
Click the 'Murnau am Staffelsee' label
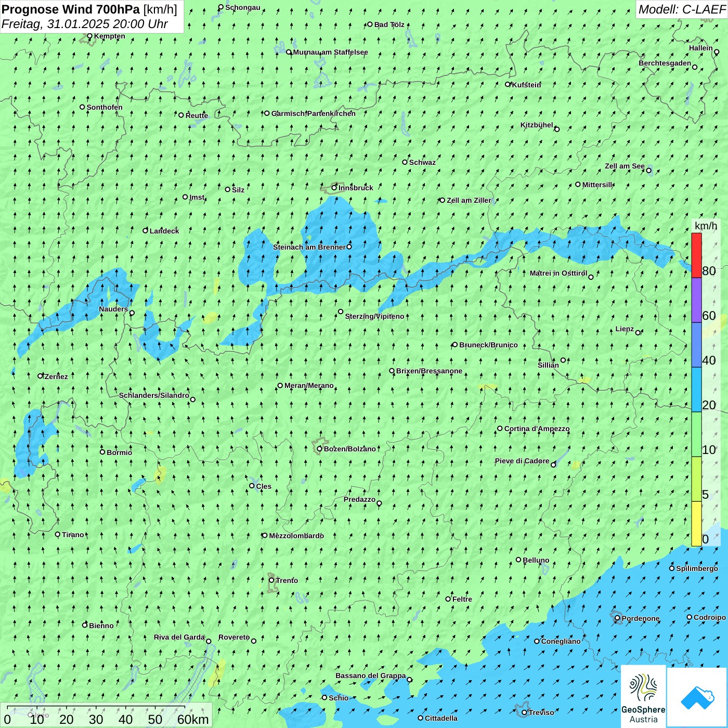click(x=331, y=52)
